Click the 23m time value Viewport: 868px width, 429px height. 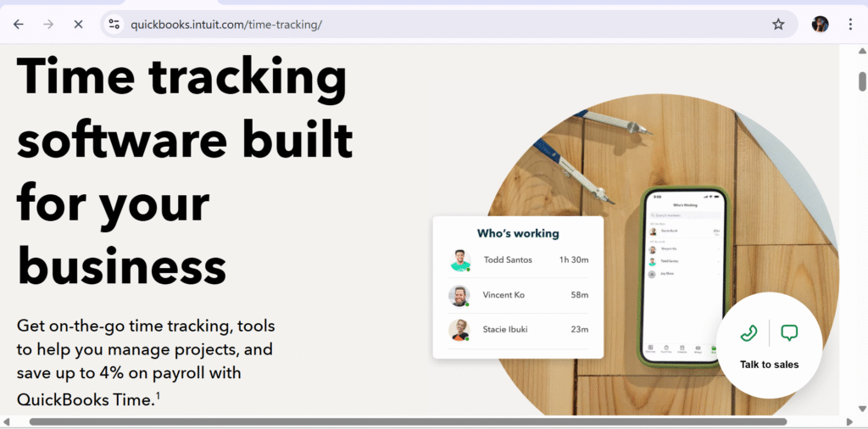(x=580, y=329)
